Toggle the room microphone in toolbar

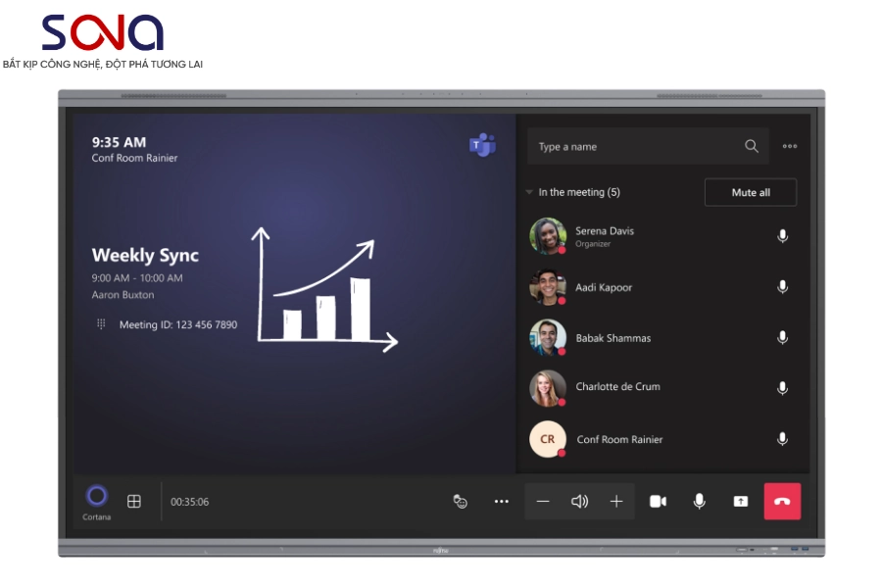[x=699, y=502]
